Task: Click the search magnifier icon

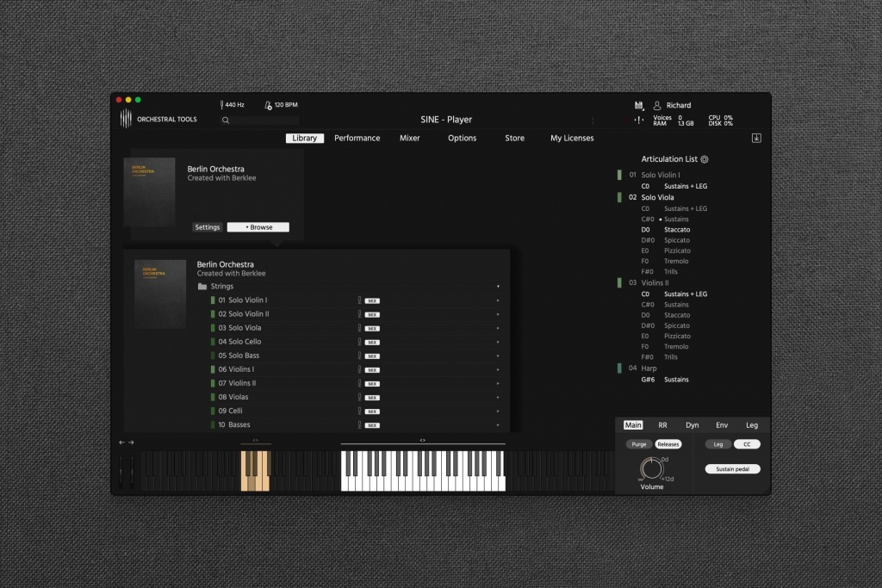Action: point(226,120)
